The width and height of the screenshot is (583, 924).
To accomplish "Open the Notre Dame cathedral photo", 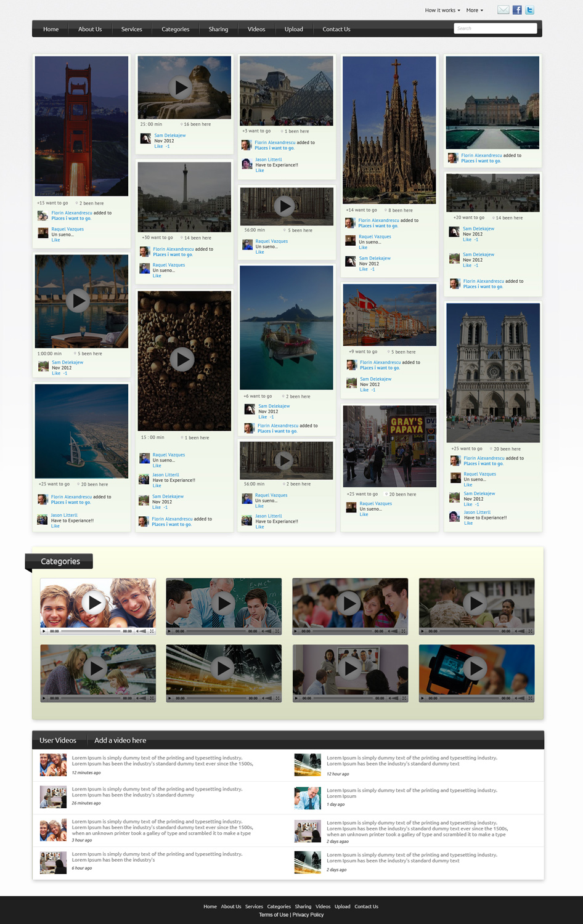I will click(x=493, y=373).
